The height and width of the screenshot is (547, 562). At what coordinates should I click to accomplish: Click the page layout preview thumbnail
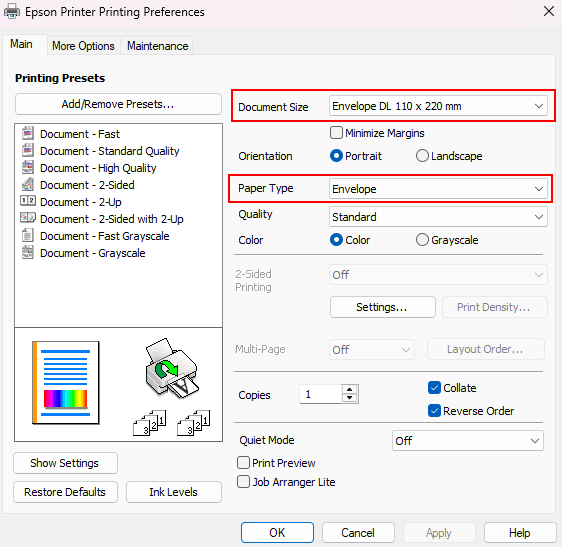pyautogui.click(x=66, y=382)
